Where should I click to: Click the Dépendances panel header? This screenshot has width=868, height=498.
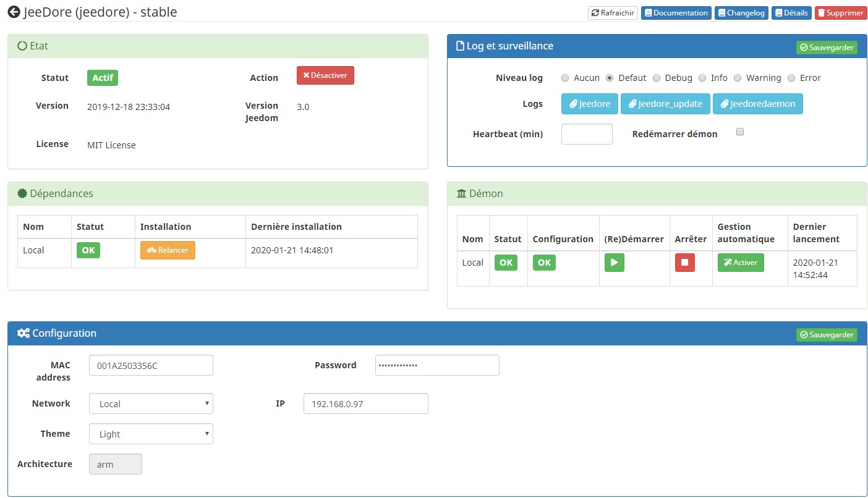tap(218, 194)
